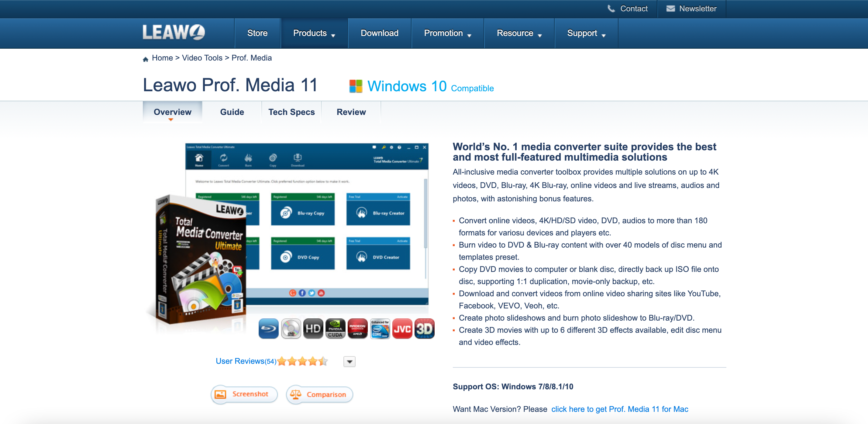Screen dimensions: 868x424
Task: Click the Blu-ray badge icon
Action: 268,328
